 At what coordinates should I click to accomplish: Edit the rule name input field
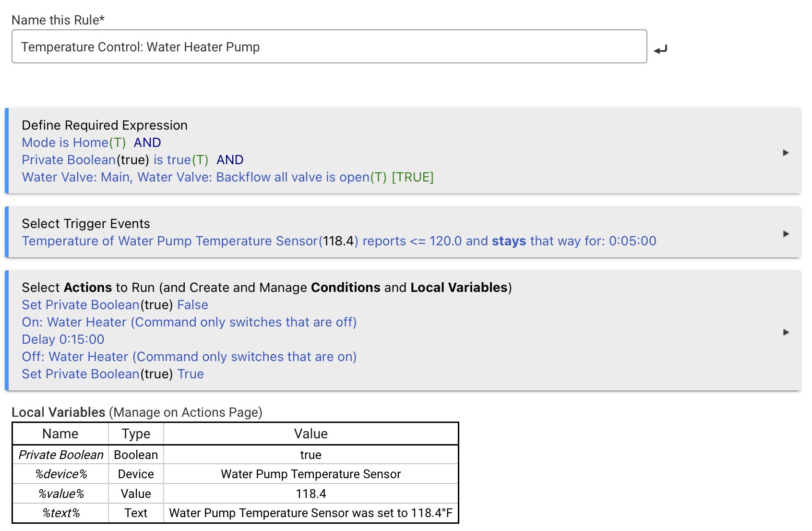click(x=329, y=47)
